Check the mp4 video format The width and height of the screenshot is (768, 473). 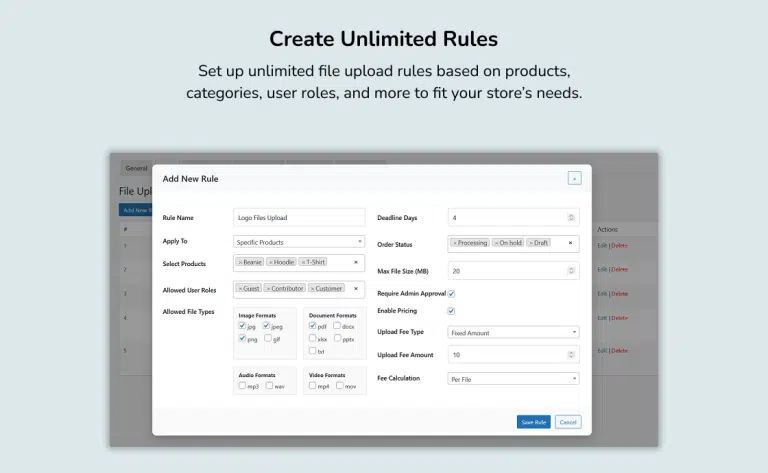tap(313, 385)
